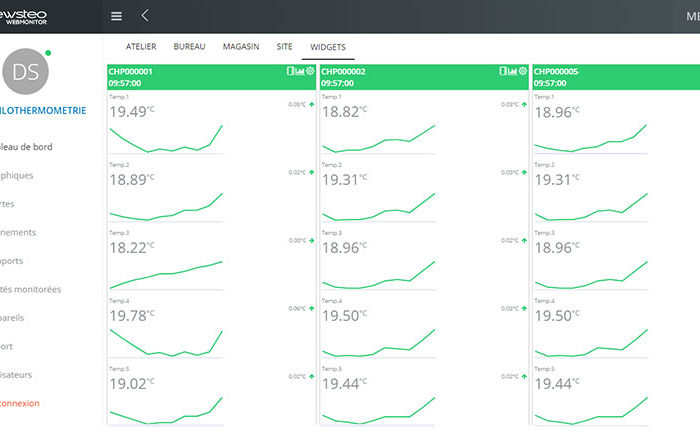Click 09:57:00 timestamp on CHP000002 widget

[337, 83]
